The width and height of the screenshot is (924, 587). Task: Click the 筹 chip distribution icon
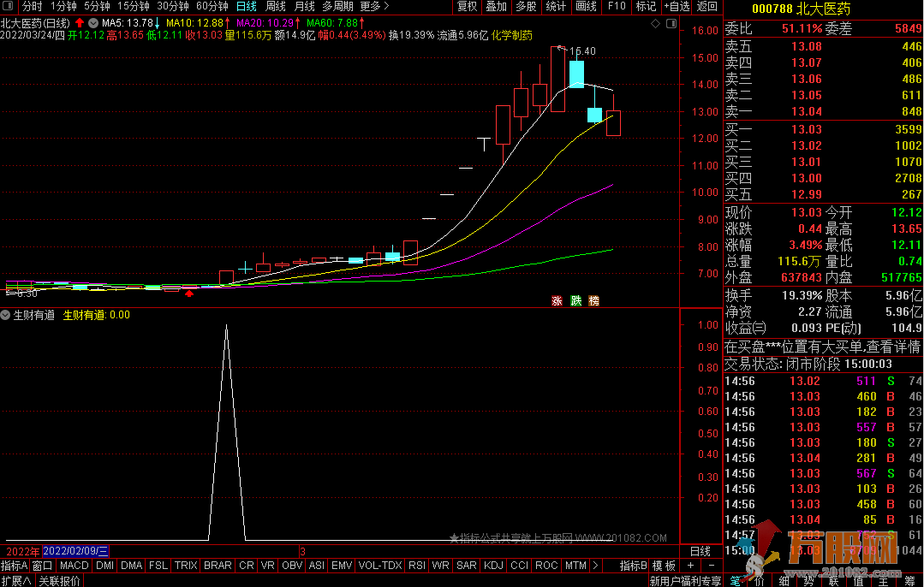909,581
